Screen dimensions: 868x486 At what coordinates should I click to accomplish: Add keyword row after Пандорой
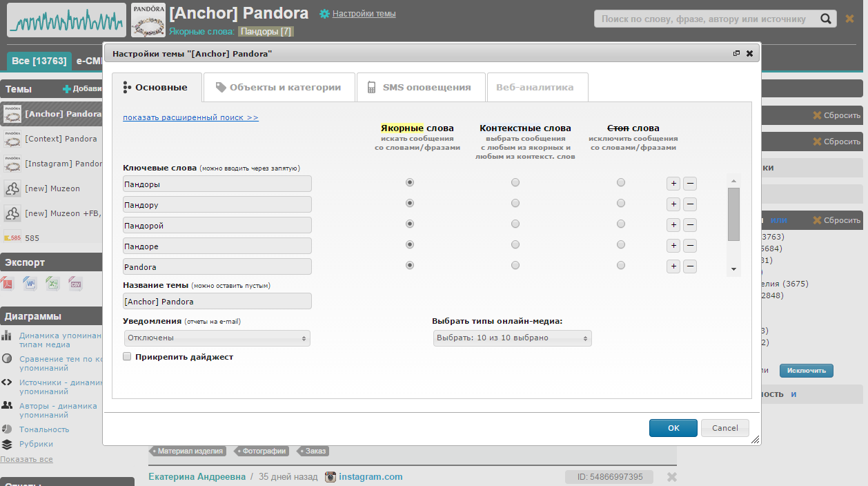(673, 225)
